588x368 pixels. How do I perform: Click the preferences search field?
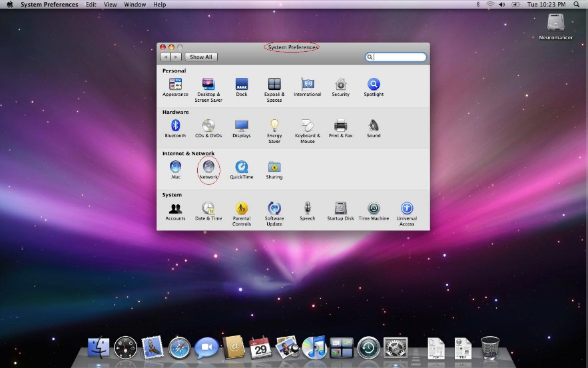[x=396, y=57]
